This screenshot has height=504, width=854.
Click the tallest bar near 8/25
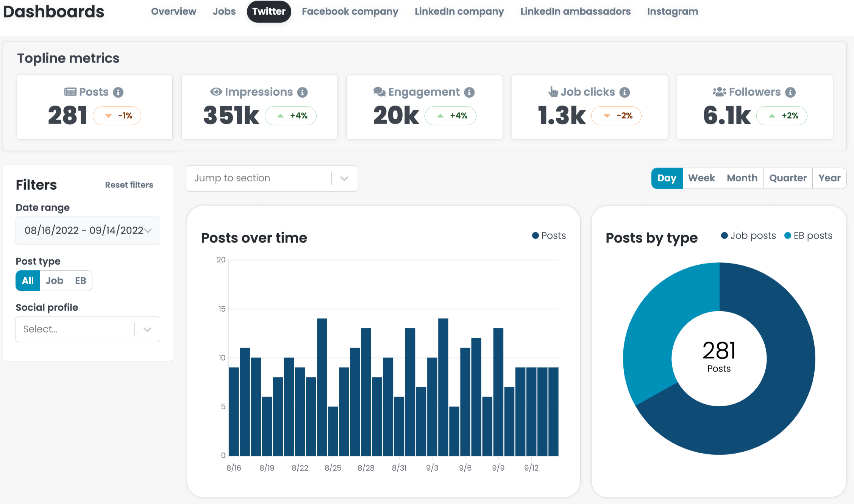coord(322,387)
